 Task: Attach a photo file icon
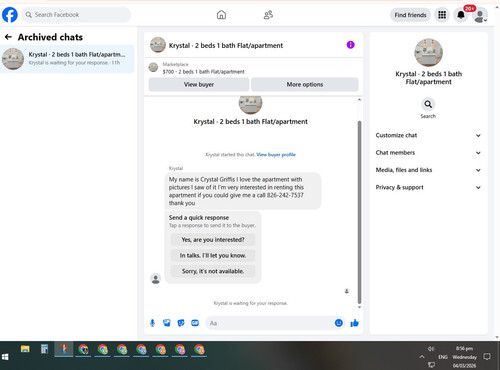(x=167, y=323)
